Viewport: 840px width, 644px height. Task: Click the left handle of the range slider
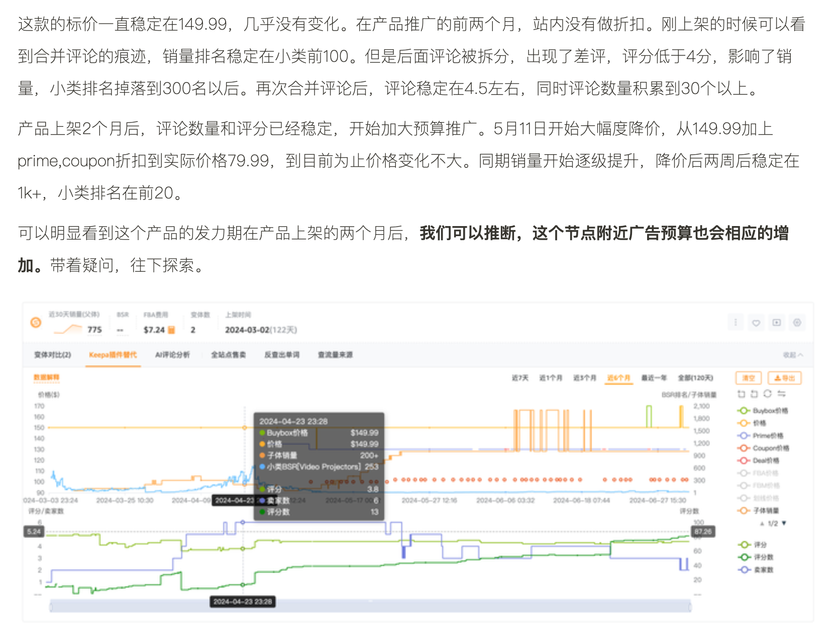(51, 606)
